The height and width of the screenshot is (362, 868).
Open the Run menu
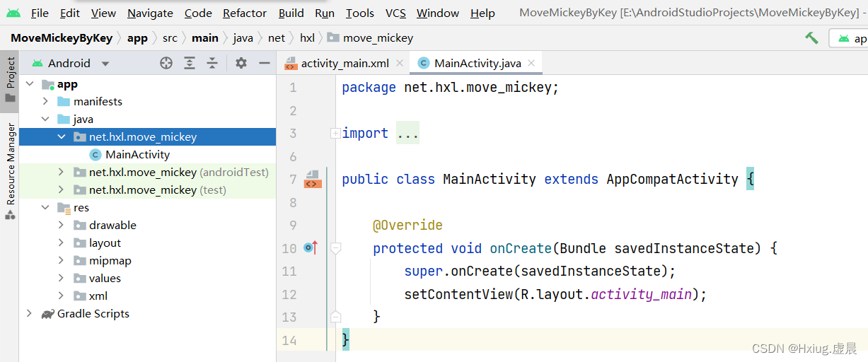(325, 13)
